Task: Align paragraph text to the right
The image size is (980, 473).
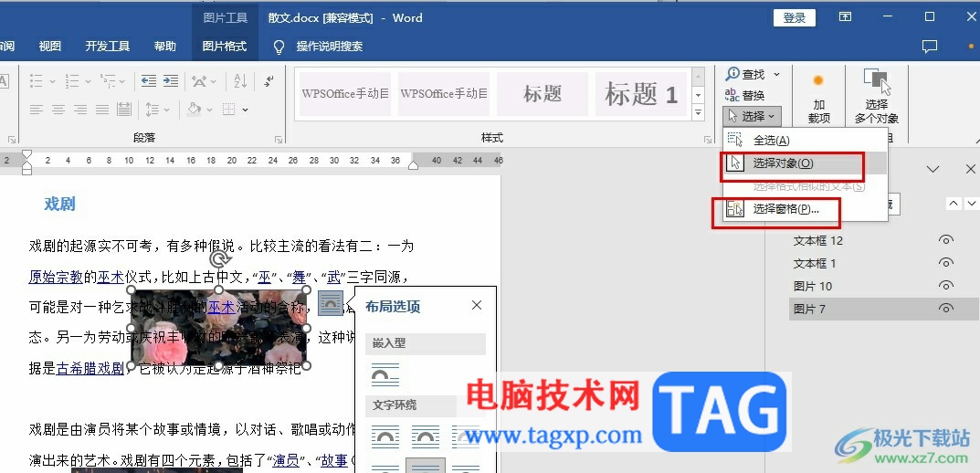Action: coord(80,110)
